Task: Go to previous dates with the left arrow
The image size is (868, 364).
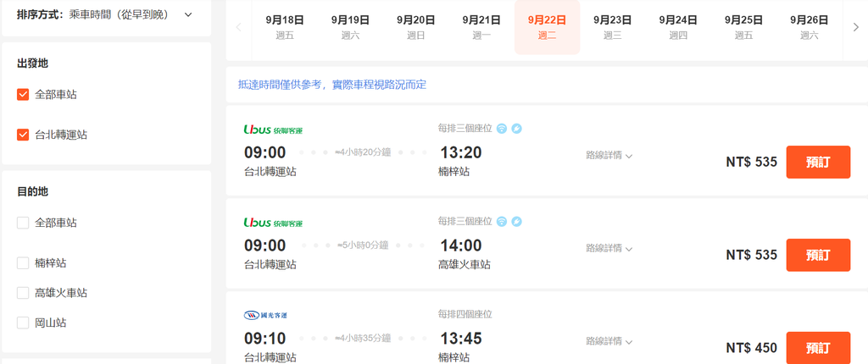Action: pos(238,27)
